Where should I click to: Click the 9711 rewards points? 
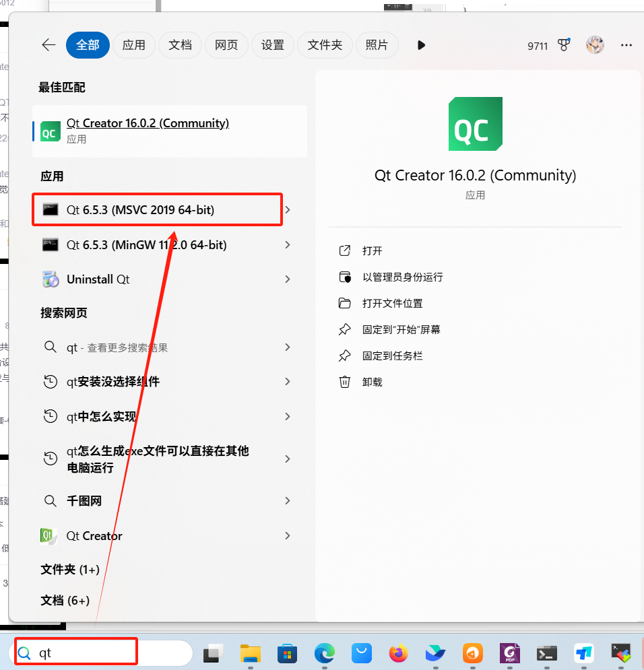click(x=538, y=46)
